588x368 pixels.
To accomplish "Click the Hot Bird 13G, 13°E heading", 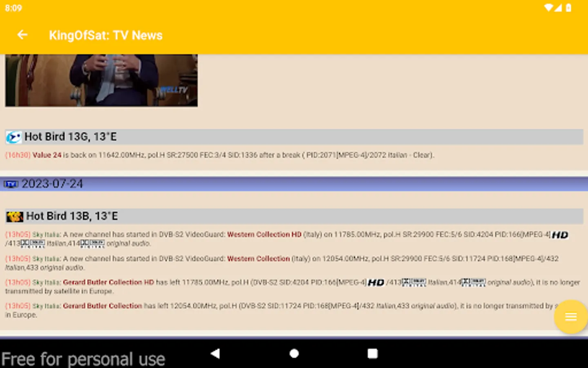I will [x=71, y=137].
